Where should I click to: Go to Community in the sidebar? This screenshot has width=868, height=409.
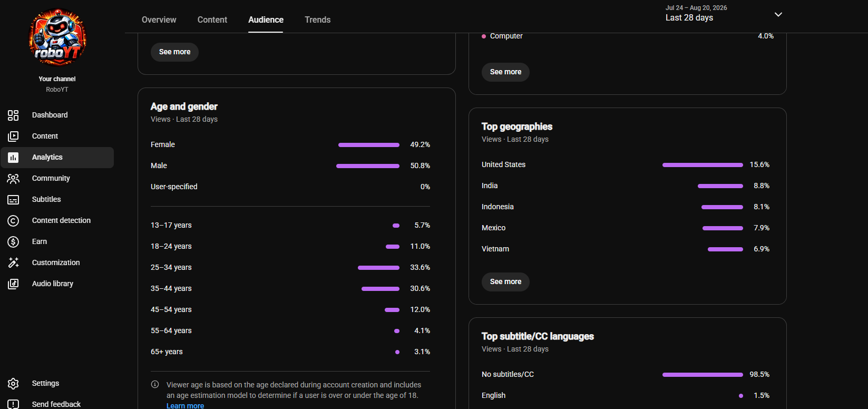pos(57,179)
